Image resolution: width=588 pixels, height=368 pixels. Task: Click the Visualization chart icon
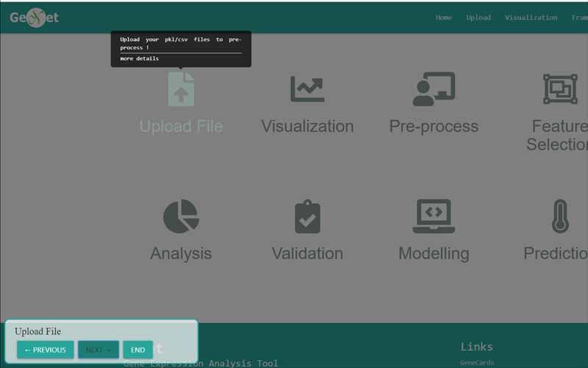(x=307, y=89)
